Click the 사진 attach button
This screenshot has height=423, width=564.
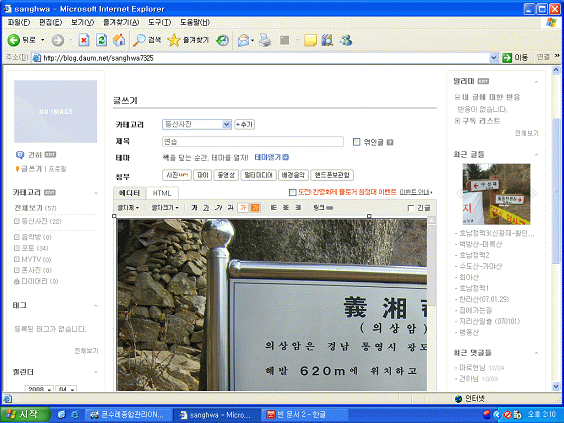pos(177,175)
